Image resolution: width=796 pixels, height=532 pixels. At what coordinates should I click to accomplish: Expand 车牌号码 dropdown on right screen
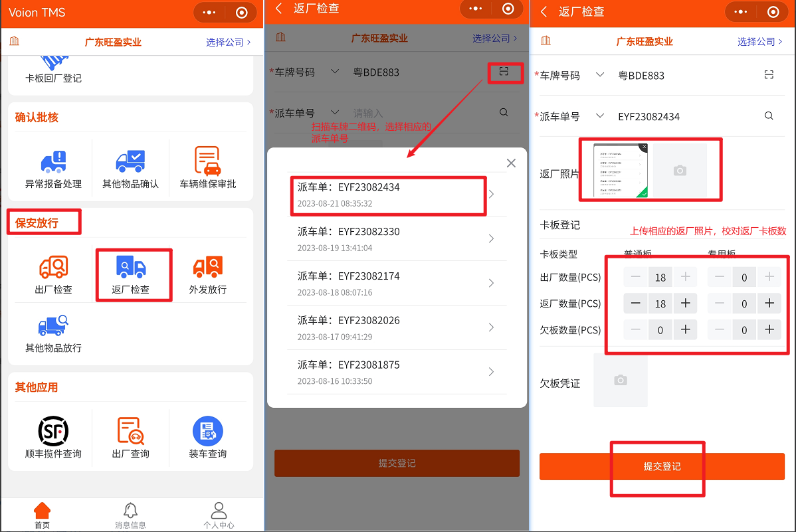(x=600, y=74)
